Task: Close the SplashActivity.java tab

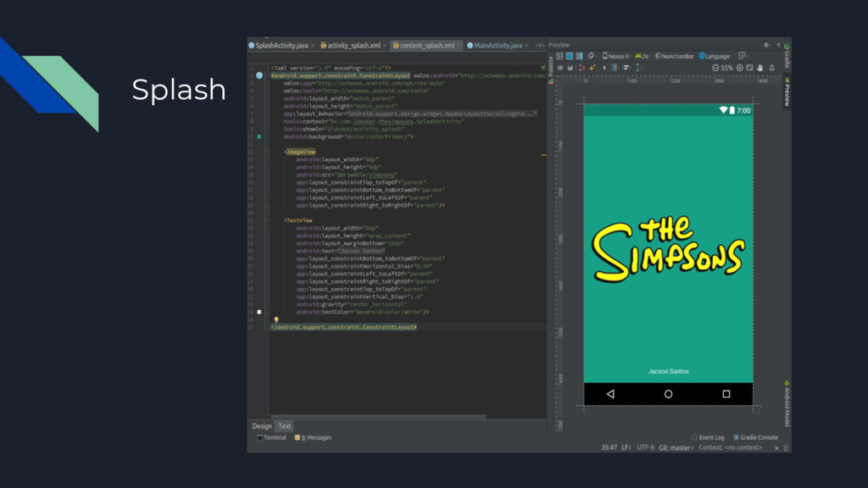Action: [x=312, y=46]
